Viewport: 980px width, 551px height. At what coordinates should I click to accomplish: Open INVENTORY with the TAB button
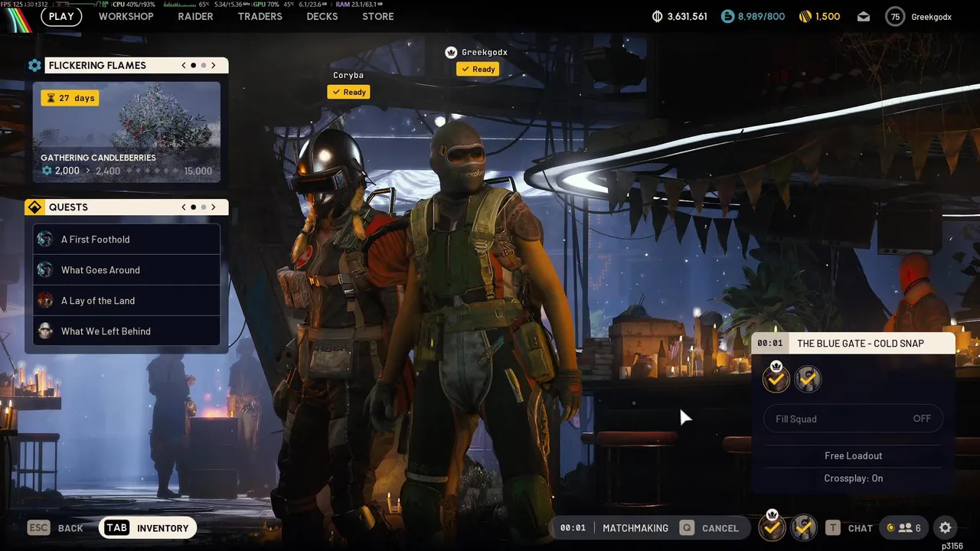[x=148, y=528]
